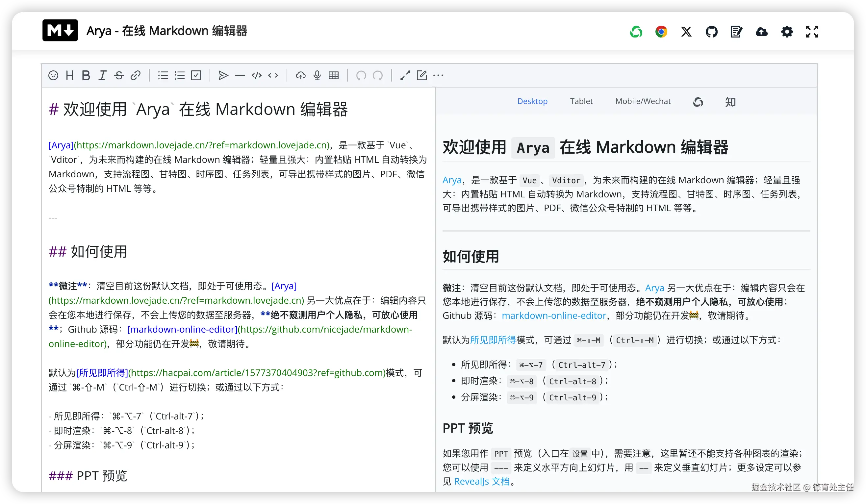Start voice recording with the microphone icon
866x504 pixels.
point(317,75)
